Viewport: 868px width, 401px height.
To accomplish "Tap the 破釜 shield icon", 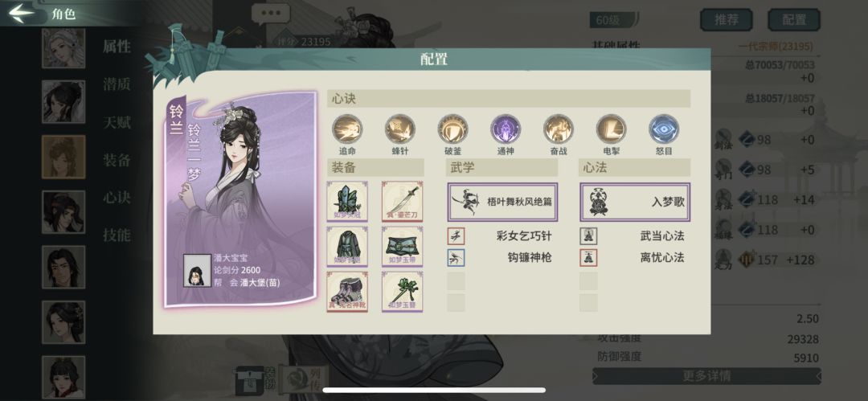I will tap(452, 129).
